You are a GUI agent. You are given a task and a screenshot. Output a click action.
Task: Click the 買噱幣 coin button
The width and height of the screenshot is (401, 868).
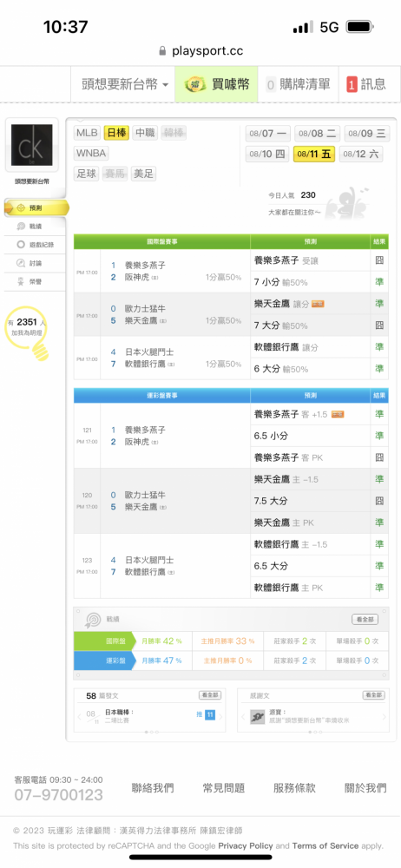click(217, 84)
